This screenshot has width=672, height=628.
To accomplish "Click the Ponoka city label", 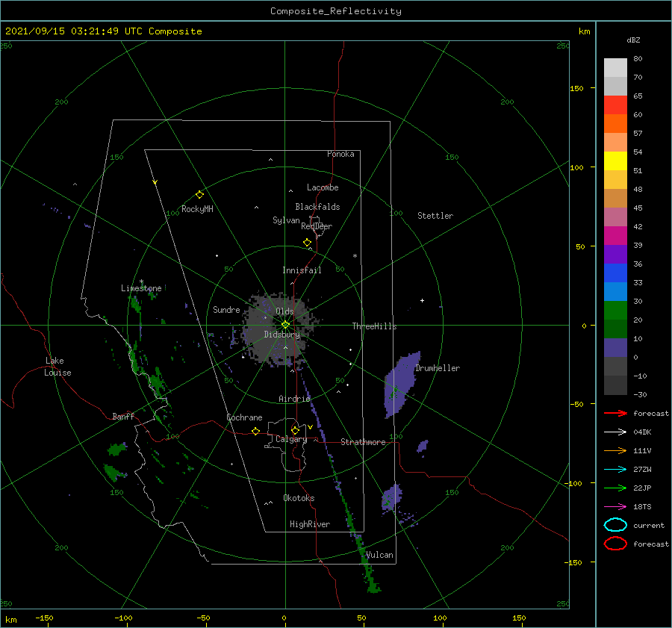I will tap(340, 154).
